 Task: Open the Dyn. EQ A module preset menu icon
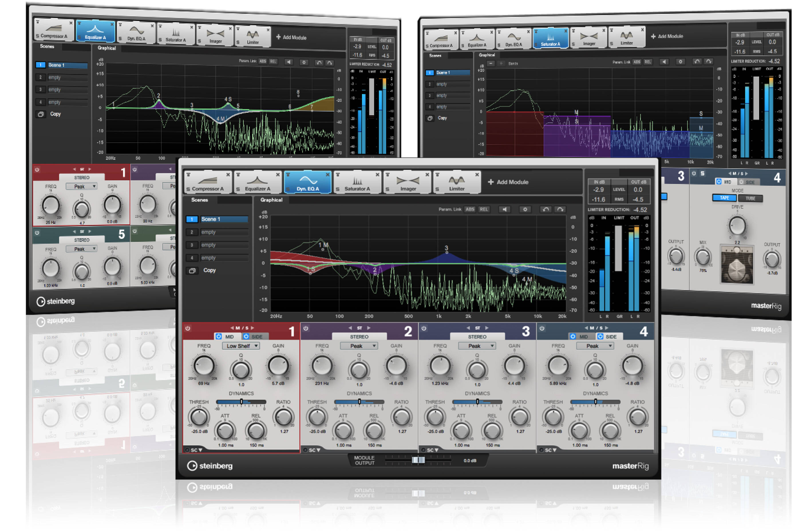pos(288,175)
